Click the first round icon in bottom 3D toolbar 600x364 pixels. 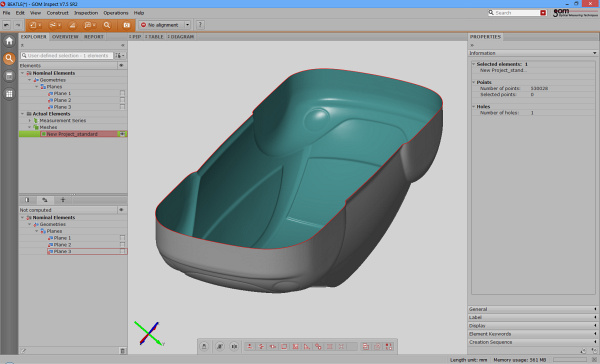[204, 346]
